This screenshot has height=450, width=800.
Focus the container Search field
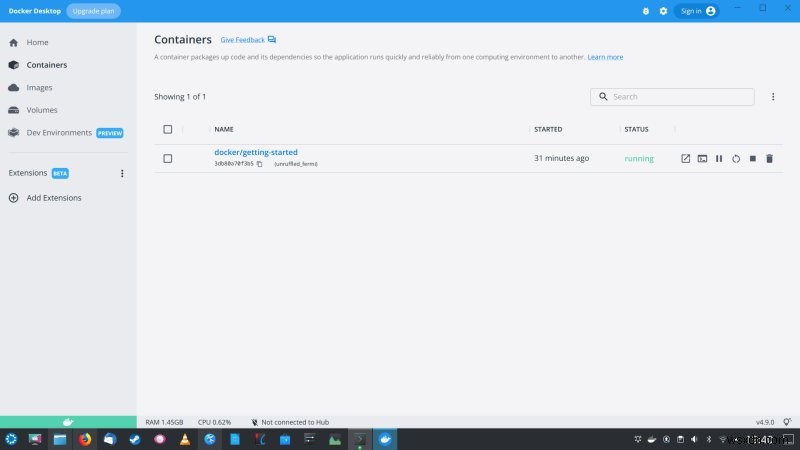pos(672,96)
